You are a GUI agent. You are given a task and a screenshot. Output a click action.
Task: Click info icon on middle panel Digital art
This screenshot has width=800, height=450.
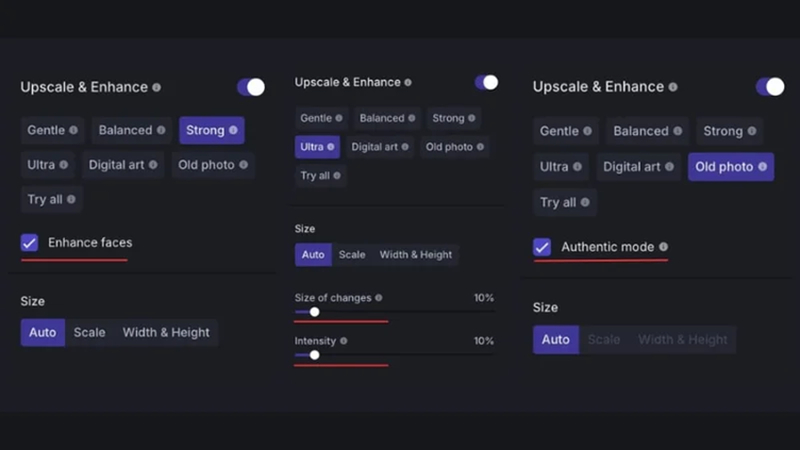405,147
